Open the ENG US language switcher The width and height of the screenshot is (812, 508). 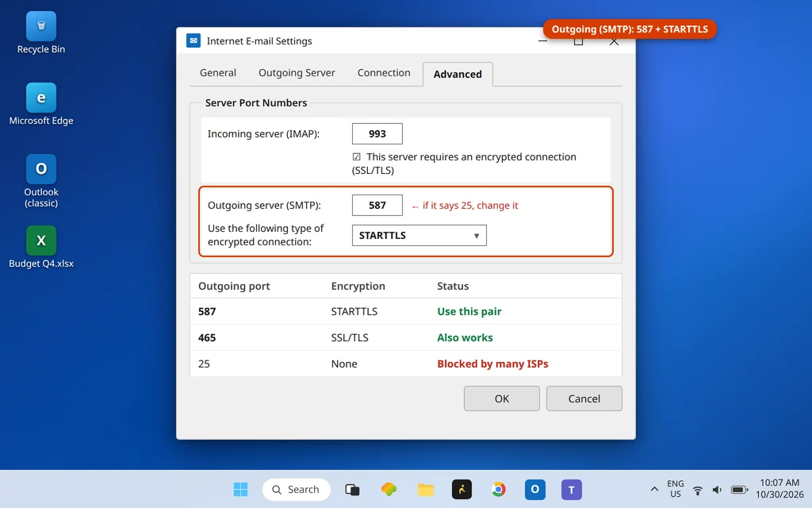coord(676,489)
